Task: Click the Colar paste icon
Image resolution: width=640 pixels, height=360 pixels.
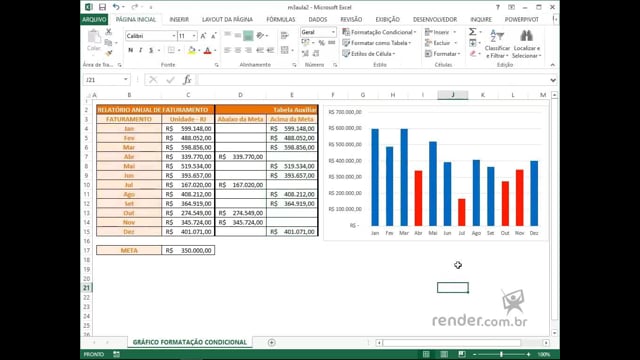Action: coord(94,37)
